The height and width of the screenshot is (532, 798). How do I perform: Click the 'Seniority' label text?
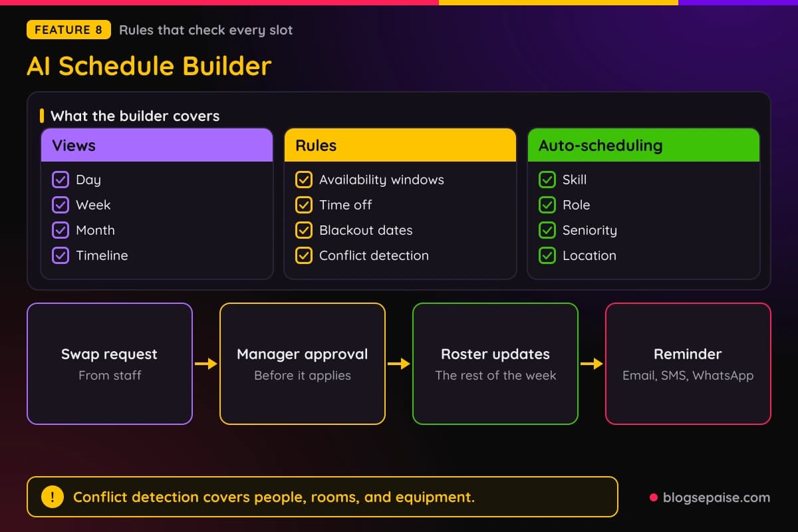click(590, 230)
